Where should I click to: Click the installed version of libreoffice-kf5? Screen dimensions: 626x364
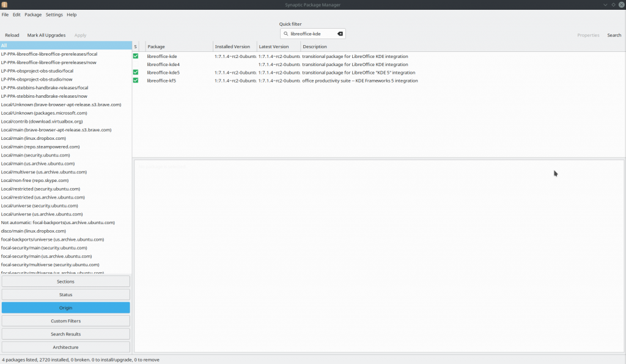pos(235,81)
